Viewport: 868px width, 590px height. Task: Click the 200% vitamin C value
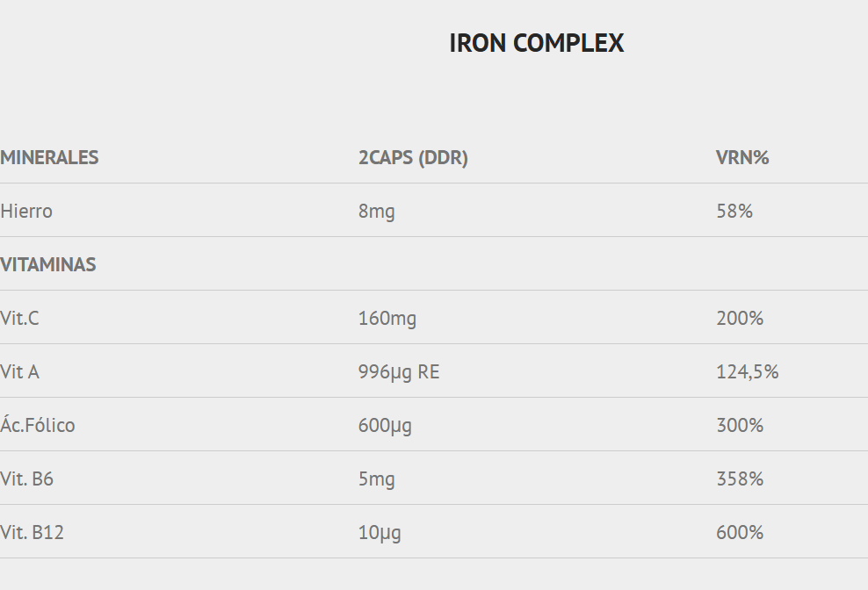(740, 319)
